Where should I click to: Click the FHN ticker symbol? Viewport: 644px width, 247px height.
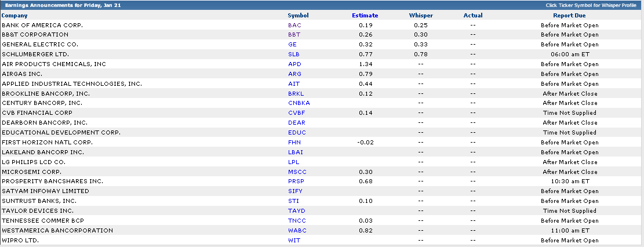(294, 143)
